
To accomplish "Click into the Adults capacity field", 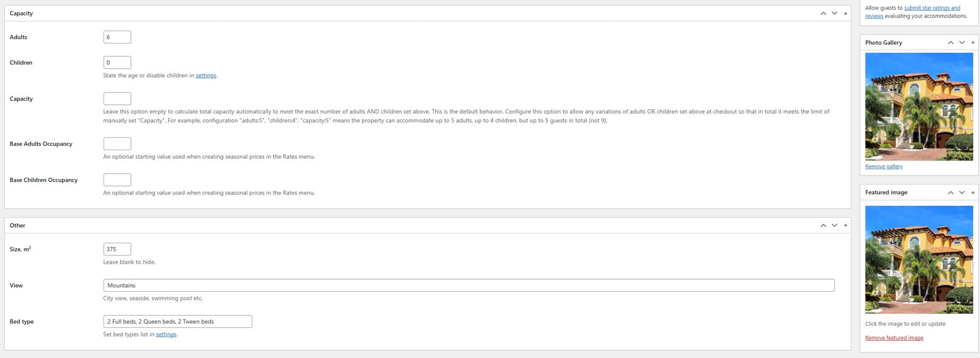I will tap(117, 36).
